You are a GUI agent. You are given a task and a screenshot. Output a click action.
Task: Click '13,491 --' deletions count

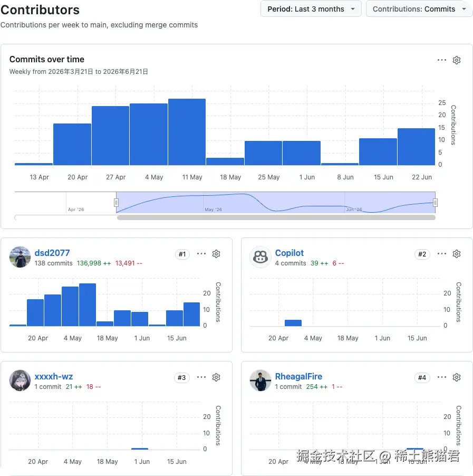point(129,263)
